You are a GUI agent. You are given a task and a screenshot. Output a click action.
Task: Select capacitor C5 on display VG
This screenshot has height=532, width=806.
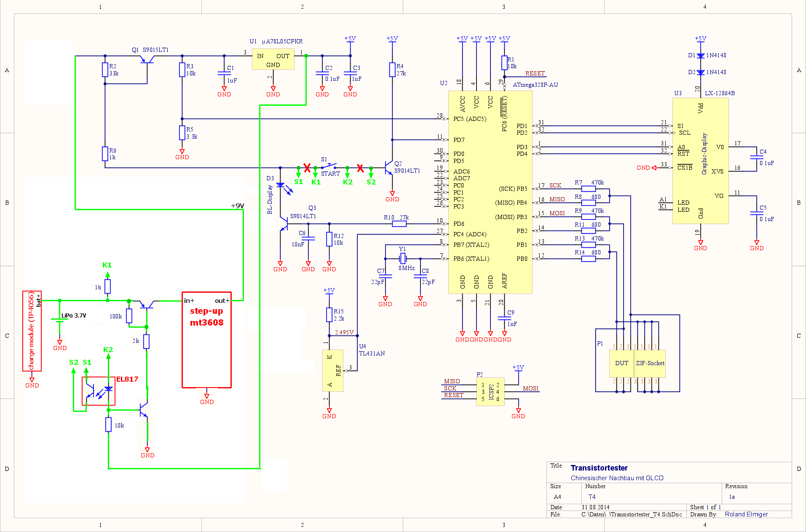(x=757, y=214)
